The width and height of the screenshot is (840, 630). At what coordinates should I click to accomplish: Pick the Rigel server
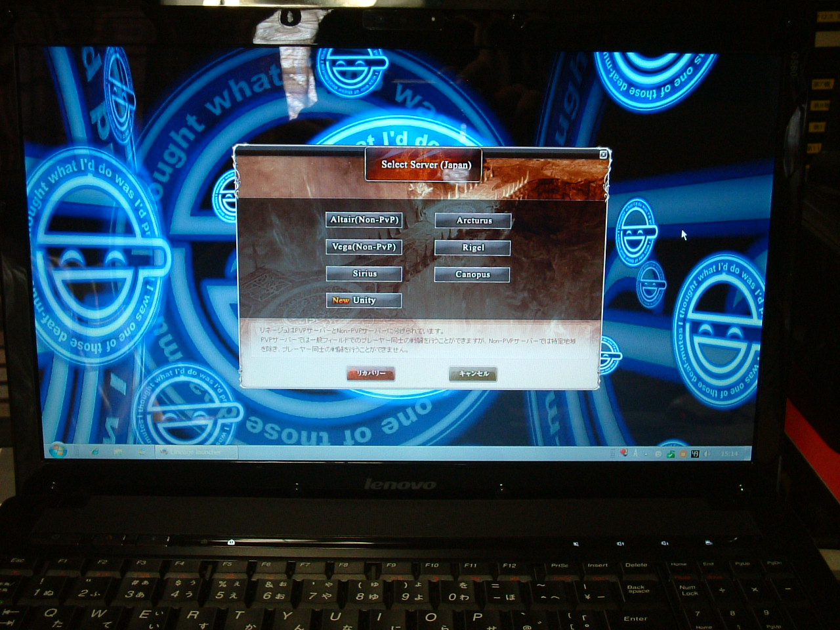tap(472, 247)
